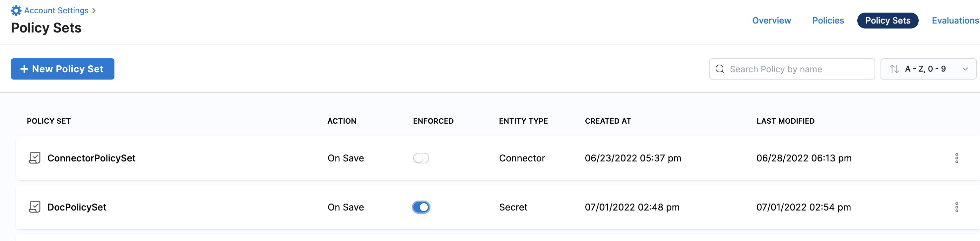Switch to the Overview tab
The height and width of the screenshot is (241, 980).
(771, 21)
